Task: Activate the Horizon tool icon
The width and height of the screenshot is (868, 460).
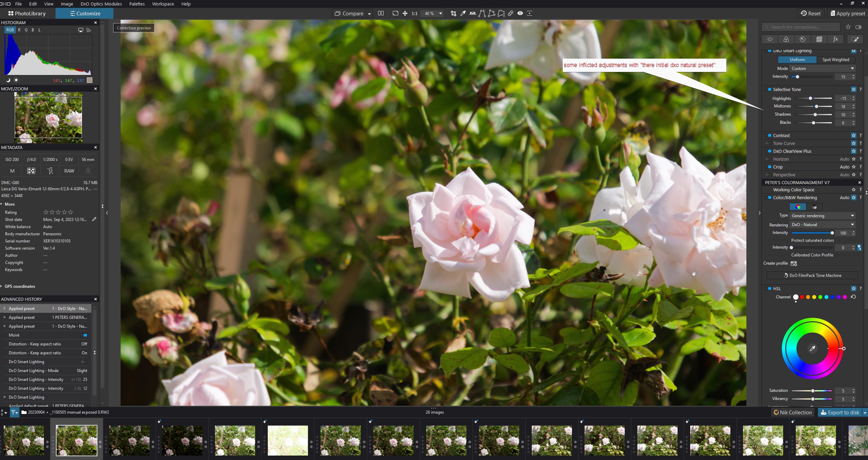Action: (x=472, y=13)
